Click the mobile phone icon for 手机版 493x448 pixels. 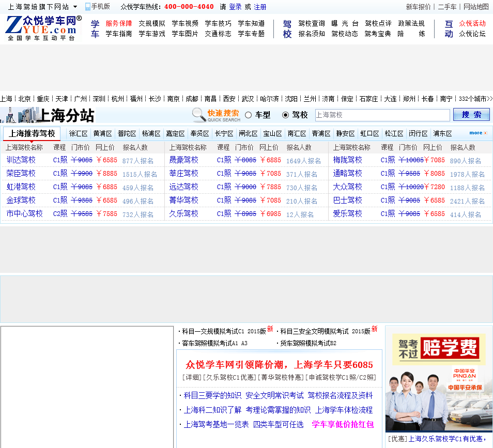(x=88, y=7)
